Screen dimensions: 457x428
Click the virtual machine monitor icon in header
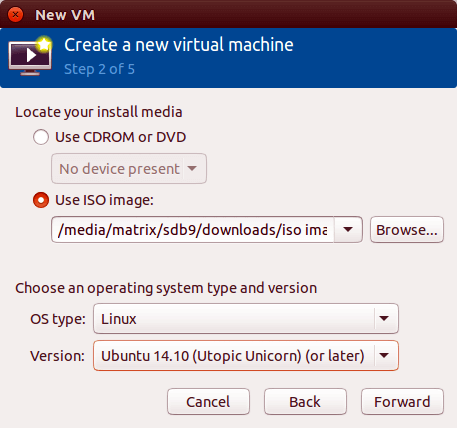point(30,56)
